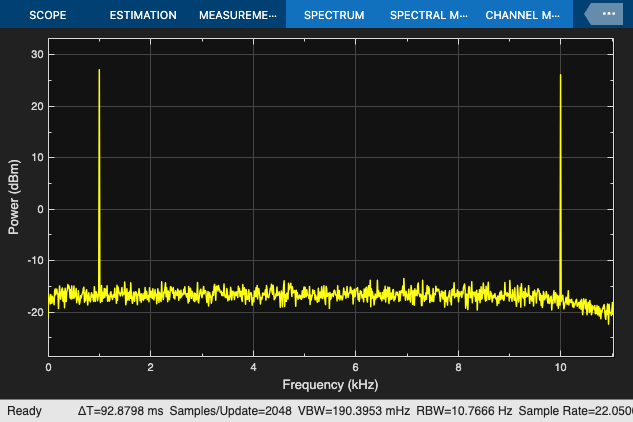The height and width of the screenshot is (422, 633).
Task: Click the 30 tick label on power axis
Action: point(37,55)
